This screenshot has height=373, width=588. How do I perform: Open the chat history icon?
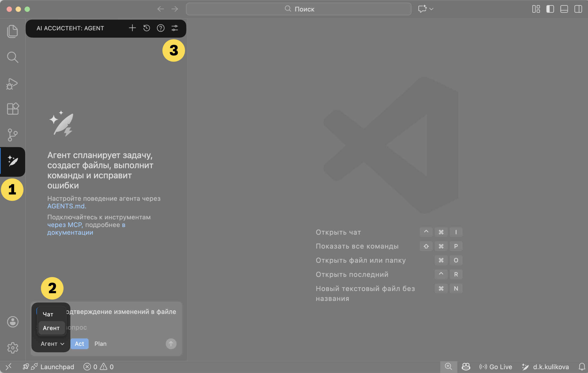pos(147,28)
